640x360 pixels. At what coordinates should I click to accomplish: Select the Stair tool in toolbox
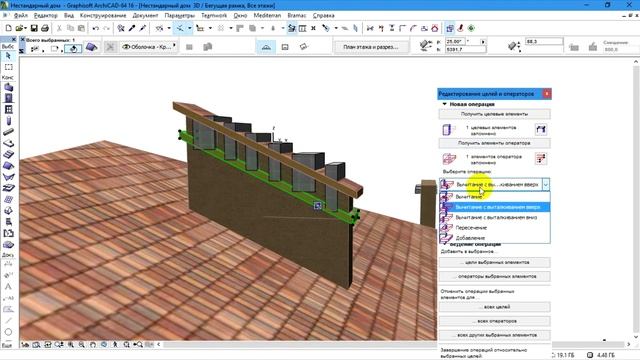click(x=8, y=155)
